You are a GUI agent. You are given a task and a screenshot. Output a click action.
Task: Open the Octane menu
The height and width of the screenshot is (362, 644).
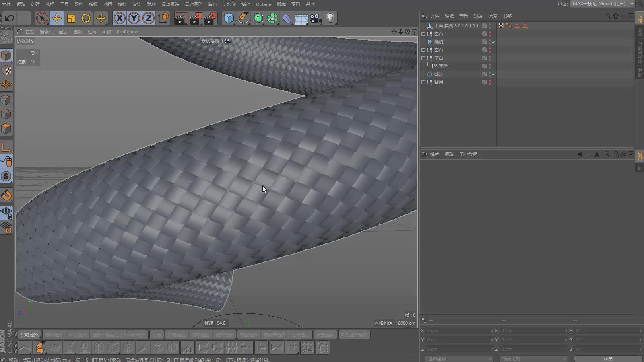[264, 4]
